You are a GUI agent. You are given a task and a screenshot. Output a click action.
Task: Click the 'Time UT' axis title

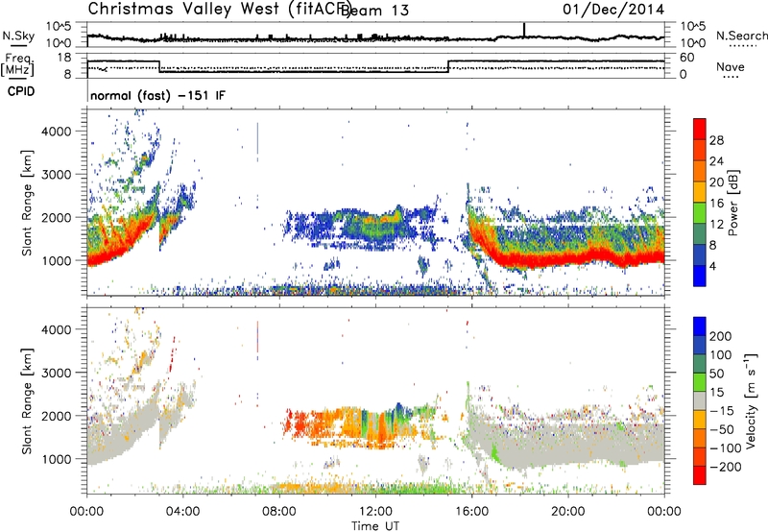pos(375,525)
